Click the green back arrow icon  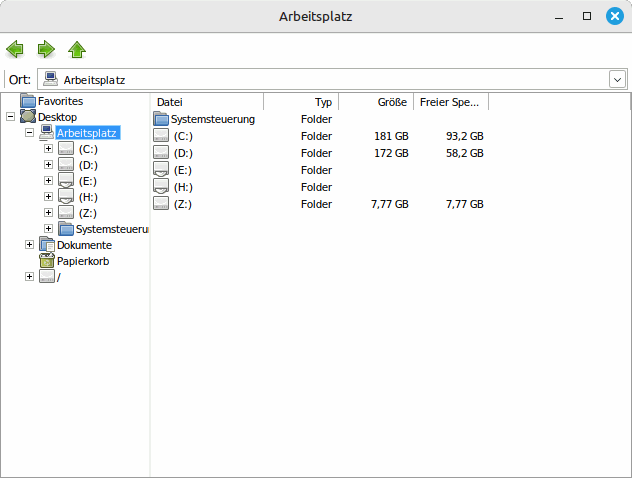point(15,49)
